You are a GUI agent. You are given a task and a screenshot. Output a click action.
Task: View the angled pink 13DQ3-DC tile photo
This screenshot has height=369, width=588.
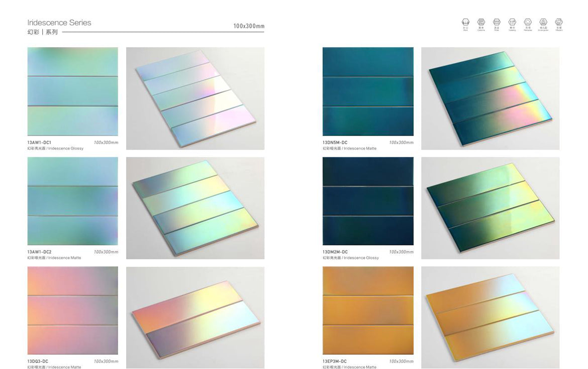[195, 317]
